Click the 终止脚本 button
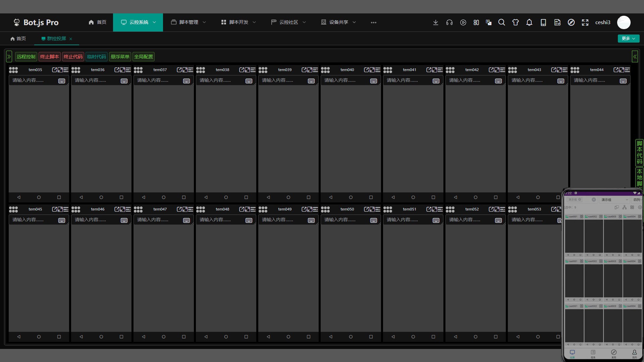The height and width of the screenshot is (362, 644). [50, 57]
